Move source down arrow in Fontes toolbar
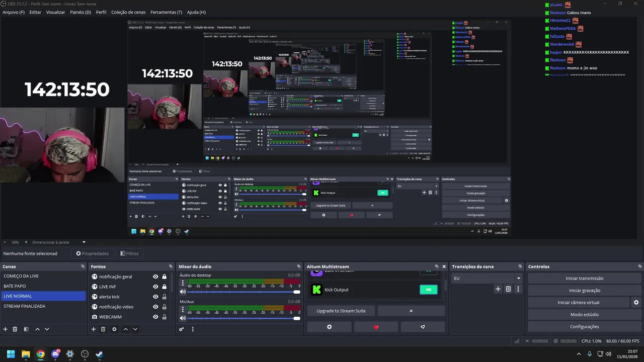Screen dimensions: 644x362 pyautogui.click(x=135, y=329)
